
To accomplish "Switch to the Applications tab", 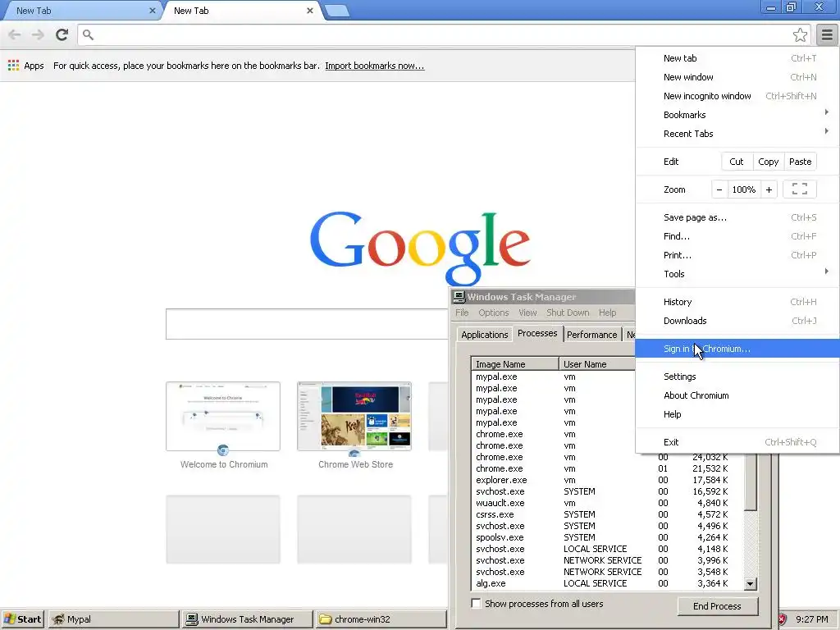I will point(484,335).
